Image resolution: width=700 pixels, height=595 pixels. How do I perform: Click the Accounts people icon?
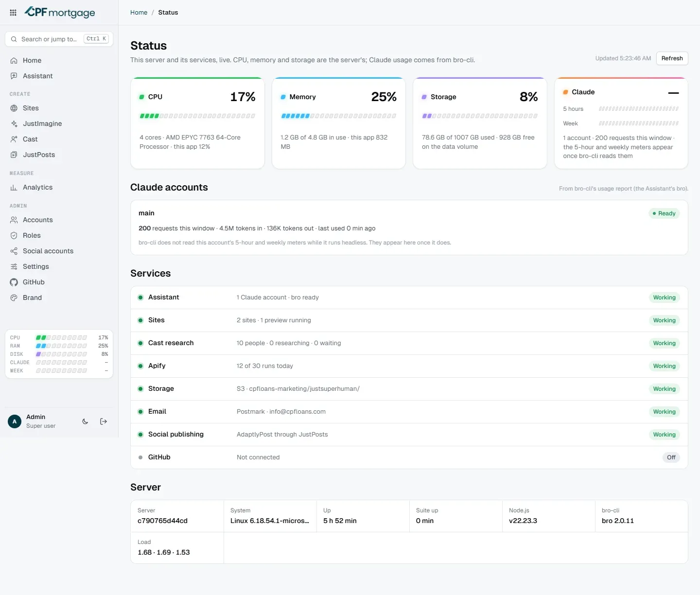(14, 220)
